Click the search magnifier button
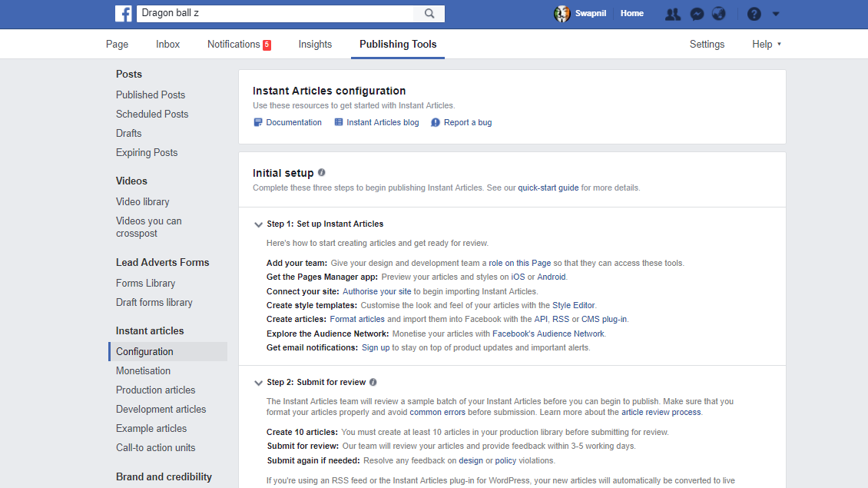 pos(429,13)
